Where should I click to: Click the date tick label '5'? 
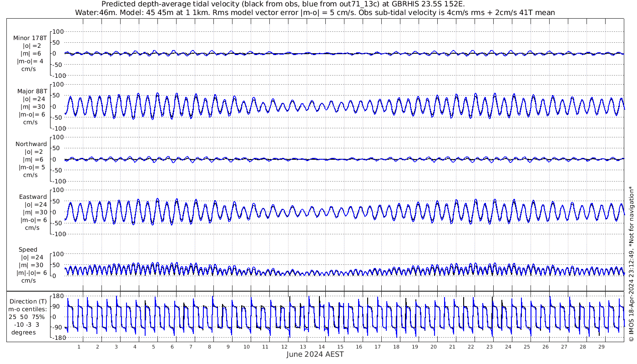[x=153, y=347]
